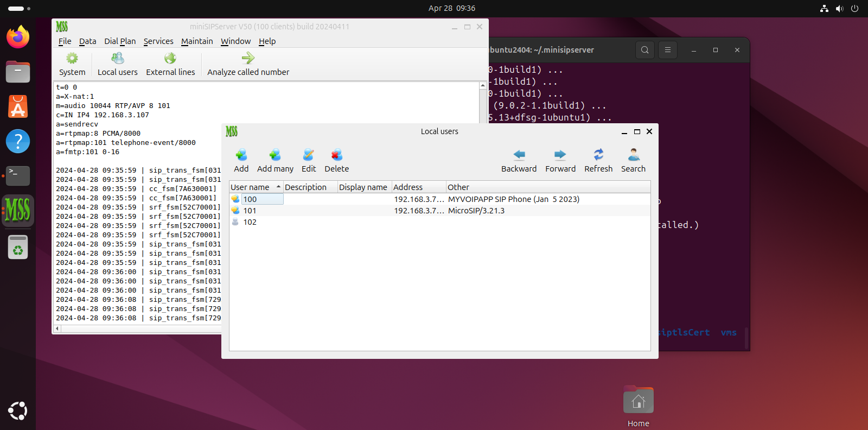Maximize the Local users window
Image resolution: width=868 pixels, height=430 pixels.
pos(637,131)
